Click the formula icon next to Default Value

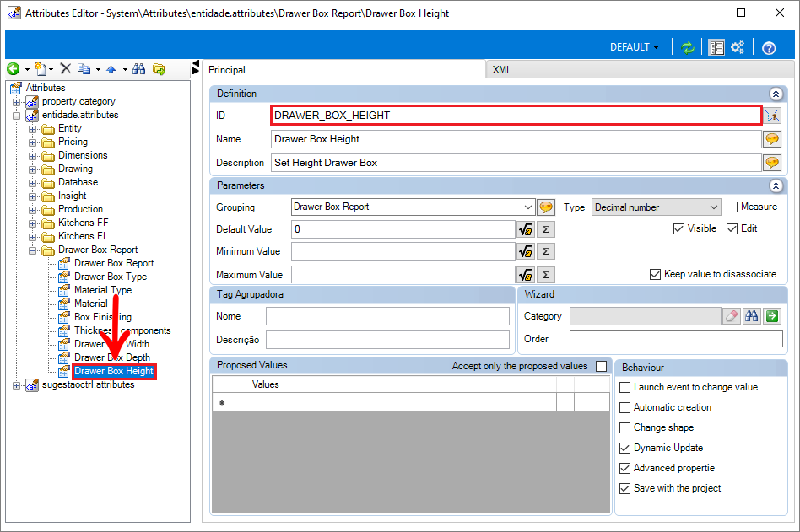pyautogui.click(x=526, y=230)
